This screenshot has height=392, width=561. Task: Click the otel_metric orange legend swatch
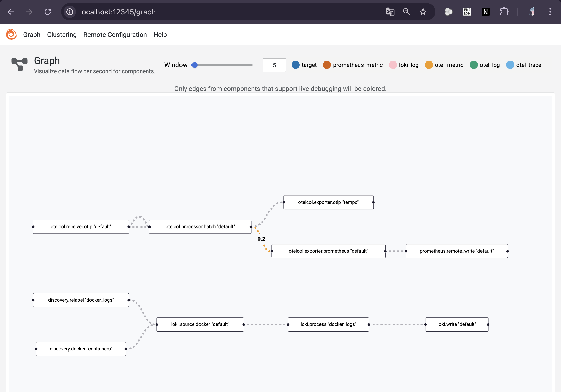pos(429,65)
